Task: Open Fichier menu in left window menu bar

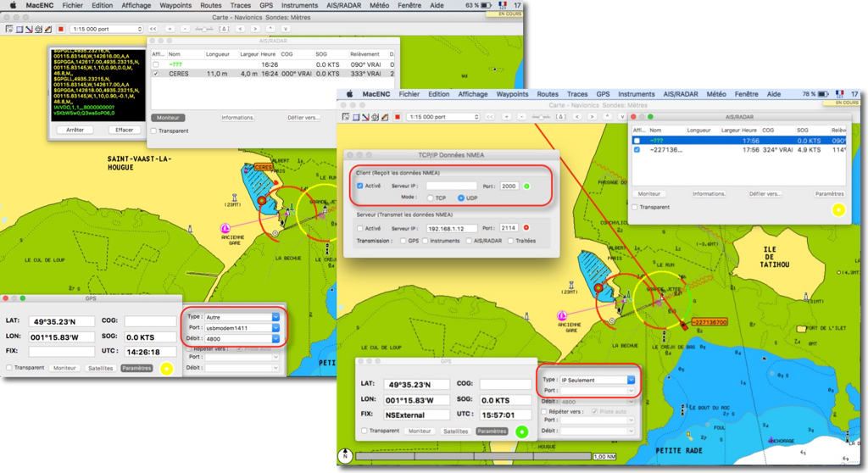Action: (x=73, y=6)
